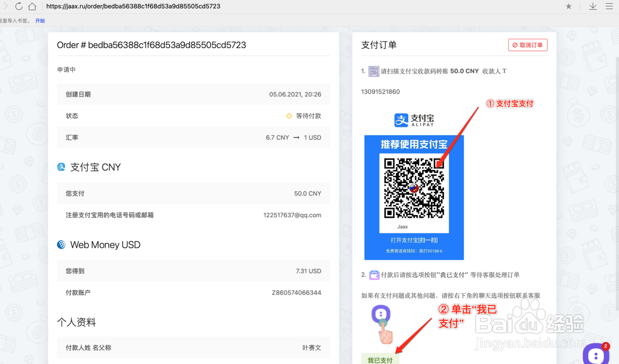619x364 pixels.
Task: Open the chat support bubble with badge 2
Action: click(596, 354)
